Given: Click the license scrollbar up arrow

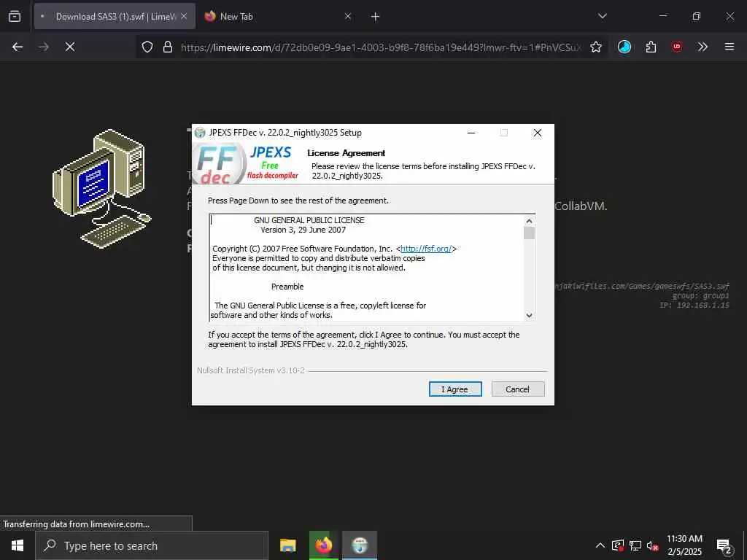Looking at the screenshot, I should tap(529, 221).
